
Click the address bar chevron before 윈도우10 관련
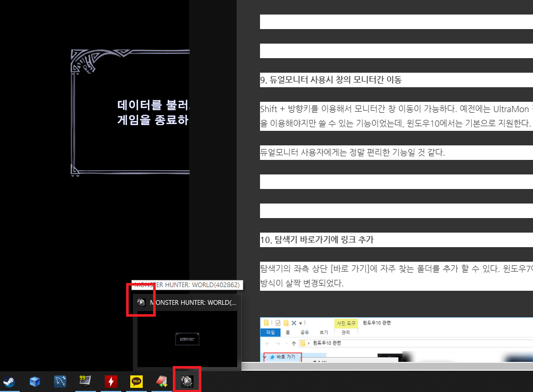pyautogui.click(x=309, y=343)
